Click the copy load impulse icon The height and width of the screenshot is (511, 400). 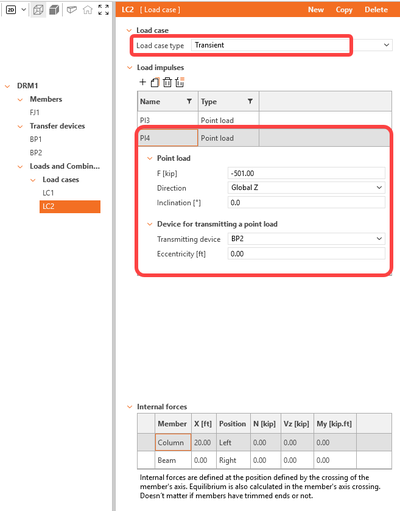tap(155, 82)
